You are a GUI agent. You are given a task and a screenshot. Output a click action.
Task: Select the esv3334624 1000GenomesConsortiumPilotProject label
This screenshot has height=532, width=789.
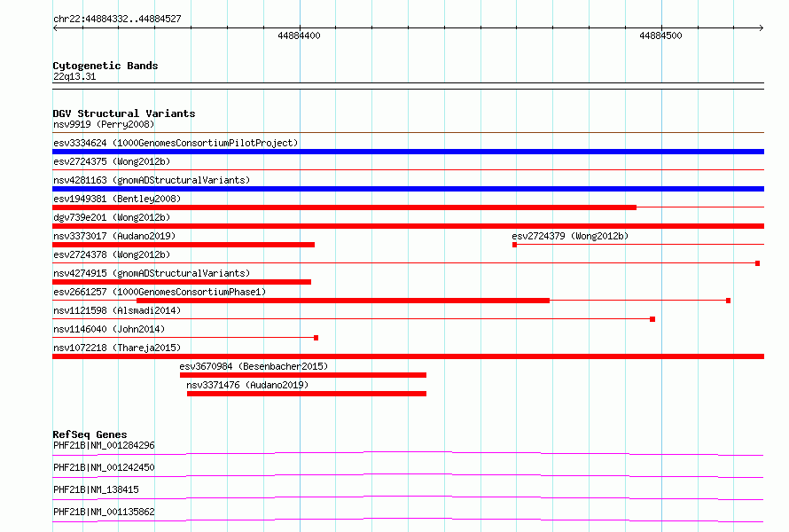tap(176, 143)
